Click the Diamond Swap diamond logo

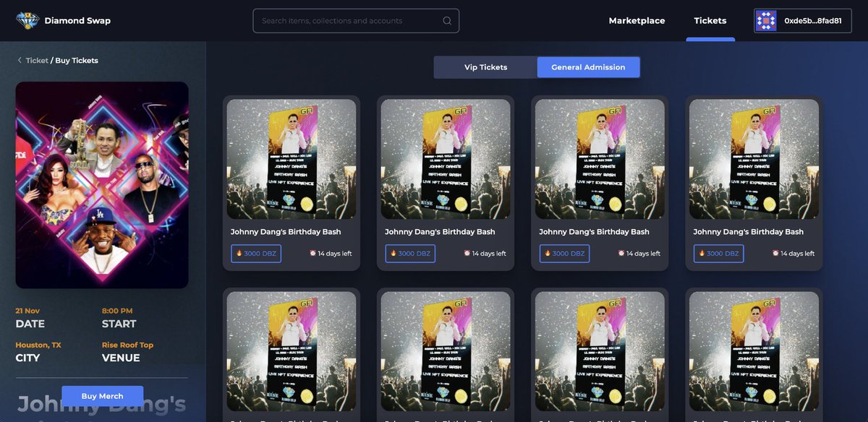[x=27, y=20]
